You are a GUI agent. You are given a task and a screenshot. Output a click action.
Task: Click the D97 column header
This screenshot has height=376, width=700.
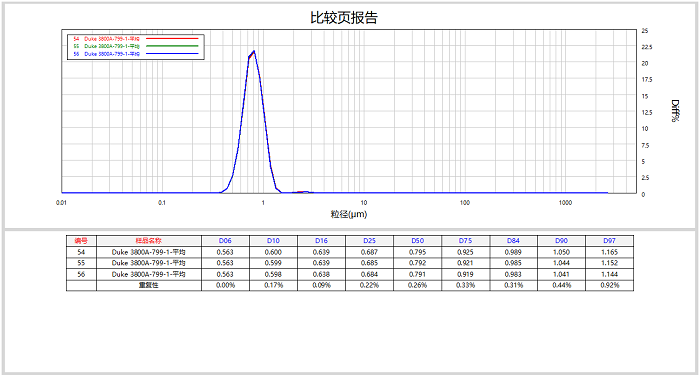coord(609,241)
